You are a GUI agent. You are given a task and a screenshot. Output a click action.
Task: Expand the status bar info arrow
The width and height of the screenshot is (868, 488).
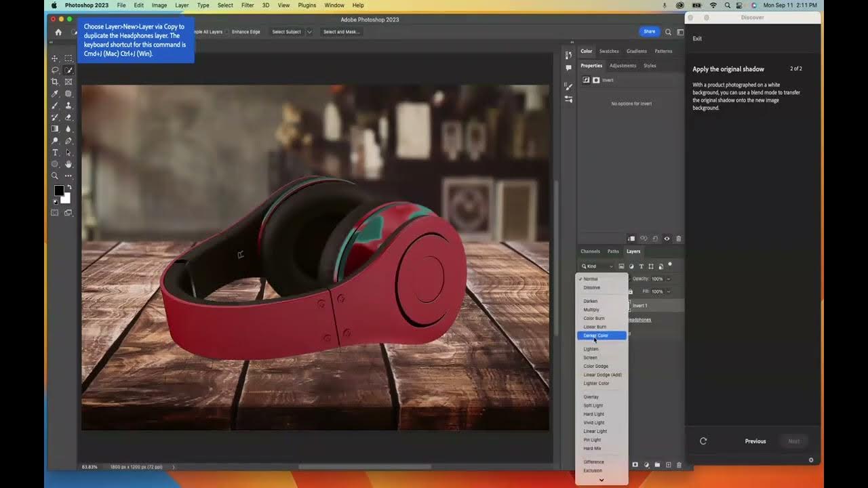[x=174, y=467]
